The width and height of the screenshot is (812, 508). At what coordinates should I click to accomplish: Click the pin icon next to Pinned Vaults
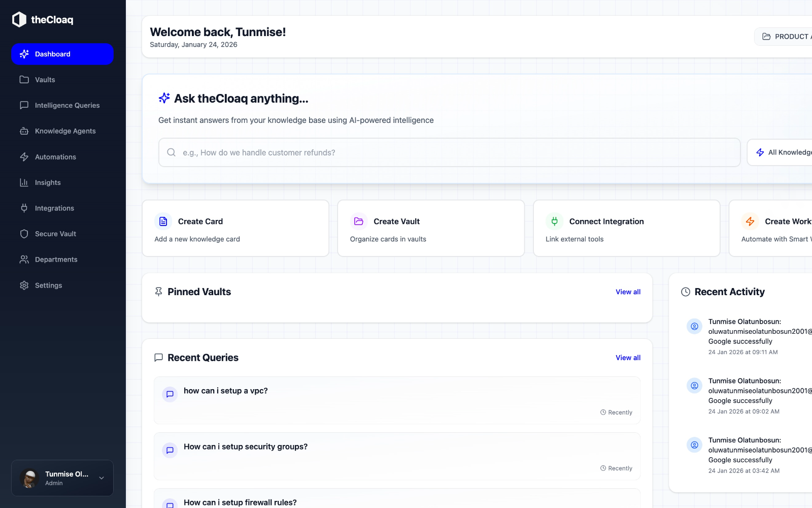pos(158,292)
